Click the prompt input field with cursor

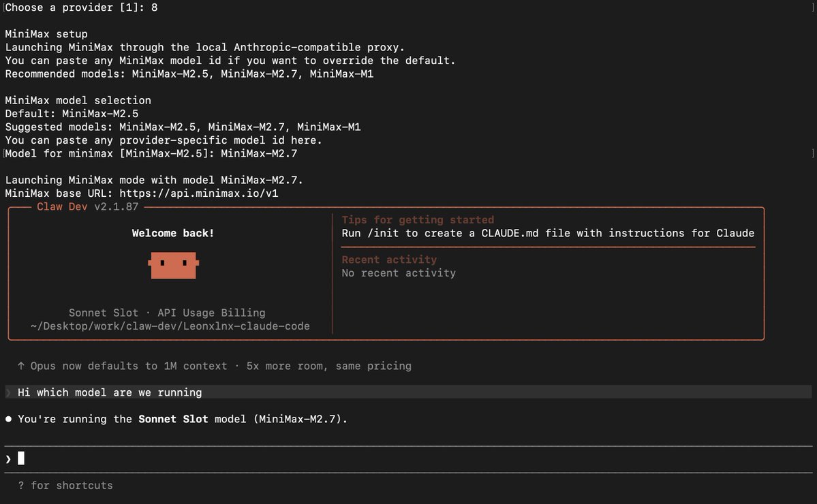click(x=408, y=458)
